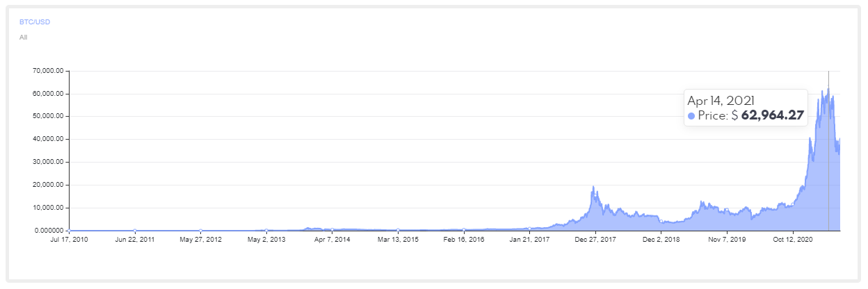
Task: Click the 20,000.00 y-axis label
Action: [x=49, y=185]
